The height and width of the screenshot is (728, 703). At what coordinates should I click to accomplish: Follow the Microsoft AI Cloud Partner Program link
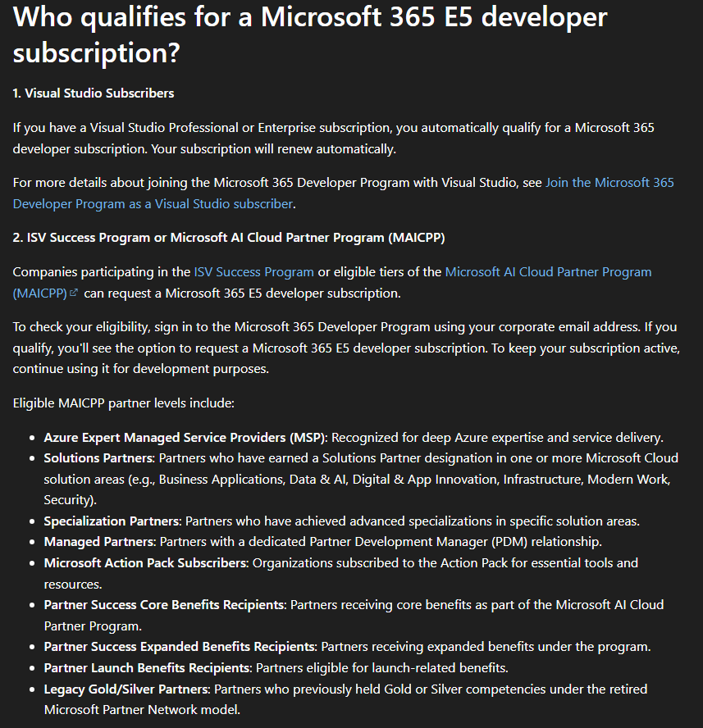pos(548,272)
